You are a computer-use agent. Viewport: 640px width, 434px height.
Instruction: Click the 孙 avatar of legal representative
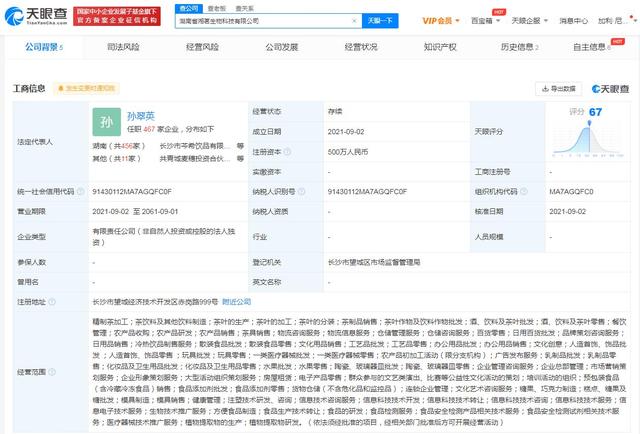coord(107,124)
